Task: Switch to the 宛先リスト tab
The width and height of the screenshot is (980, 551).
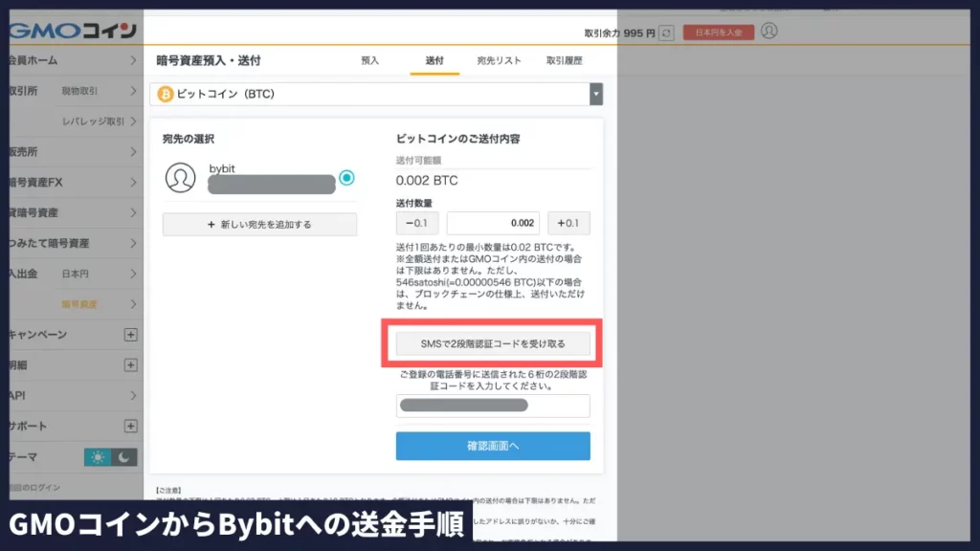Action: pos(499,60)
